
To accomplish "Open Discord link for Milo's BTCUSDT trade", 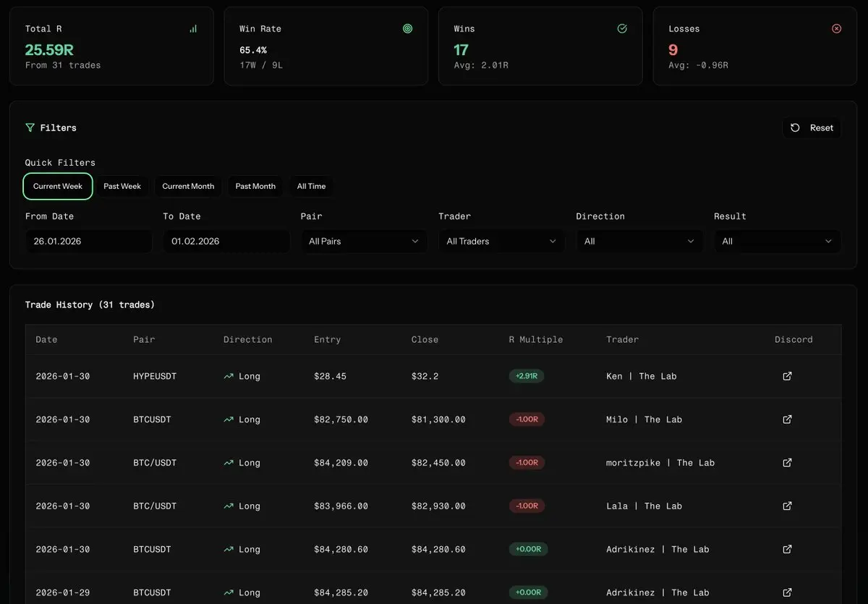I will pyautogui.click(x=788, y=420).
